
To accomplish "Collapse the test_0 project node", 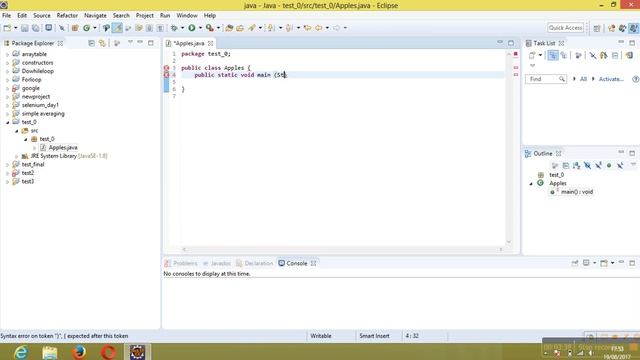I will point(7,122).
